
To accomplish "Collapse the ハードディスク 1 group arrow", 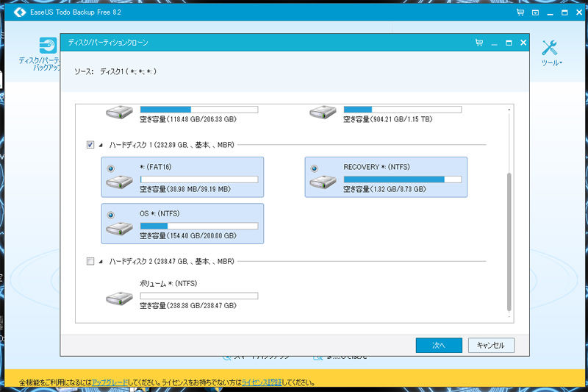I will point(101,145).
